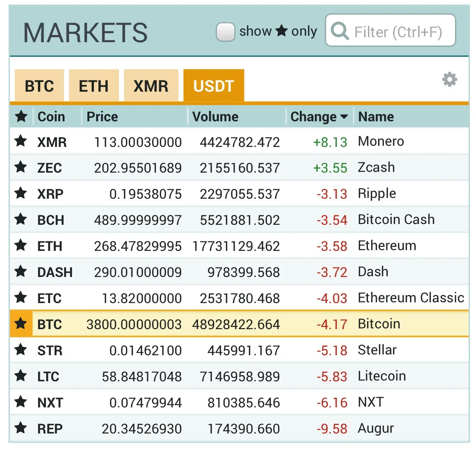
Task: Click the Ethereum Classic name cell
Action: click(411, 298)
